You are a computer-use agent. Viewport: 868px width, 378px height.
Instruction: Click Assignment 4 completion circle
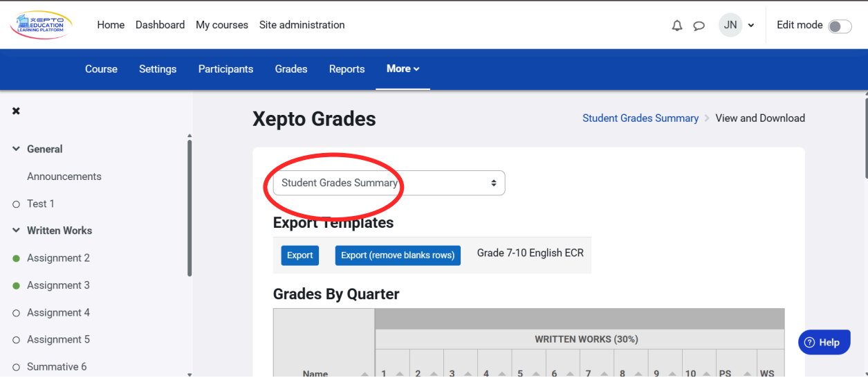16,313
